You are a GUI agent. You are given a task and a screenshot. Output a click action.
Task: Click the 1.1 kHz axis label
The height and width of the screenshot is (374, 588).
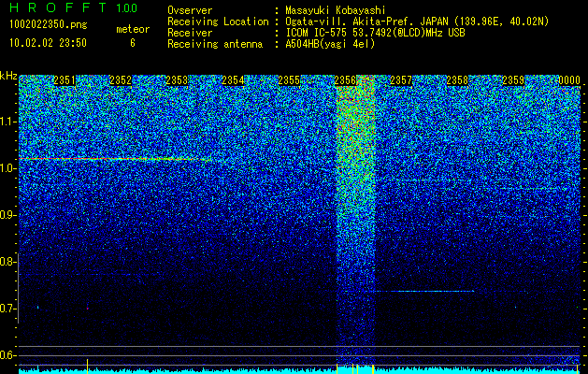[x=8, y=122]
